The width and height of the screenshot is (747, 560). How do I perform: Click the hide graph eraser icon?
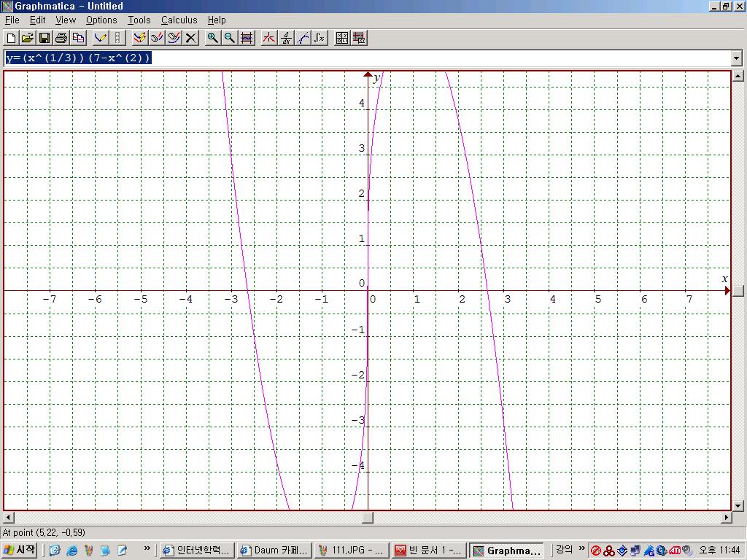click(x=157, y=38)
